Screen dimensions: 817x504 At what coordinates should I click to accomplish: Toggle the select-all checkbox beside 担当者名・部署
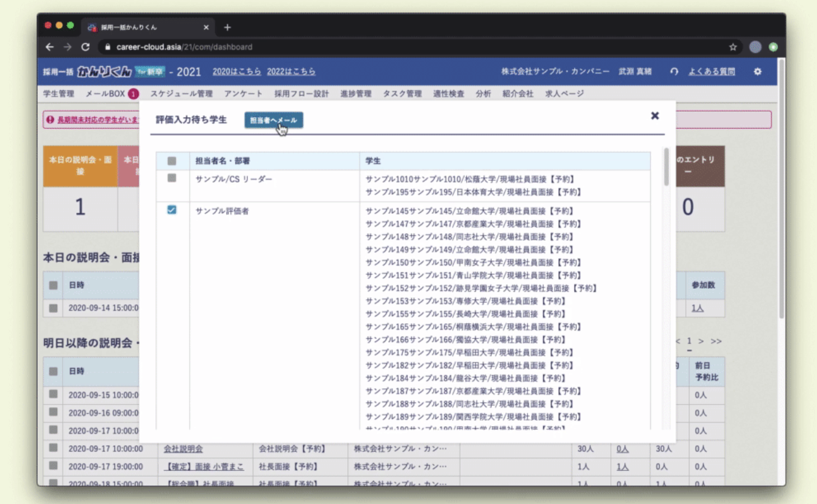(x=172, y=161)
